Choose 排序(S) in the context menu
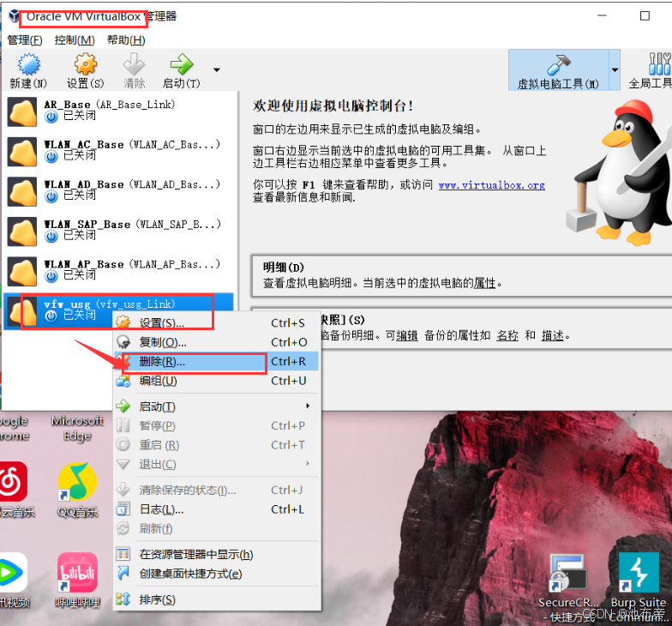Viewport: 672px width, 626px height. pyautogui.click(x=216, y=599)
